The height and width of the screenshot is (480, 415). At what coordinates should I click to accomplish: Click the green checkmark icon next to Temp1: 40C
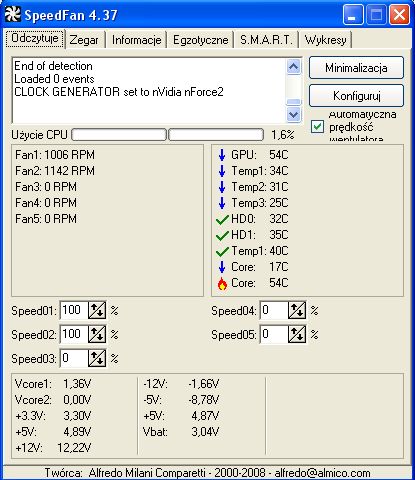click(222, 252)
